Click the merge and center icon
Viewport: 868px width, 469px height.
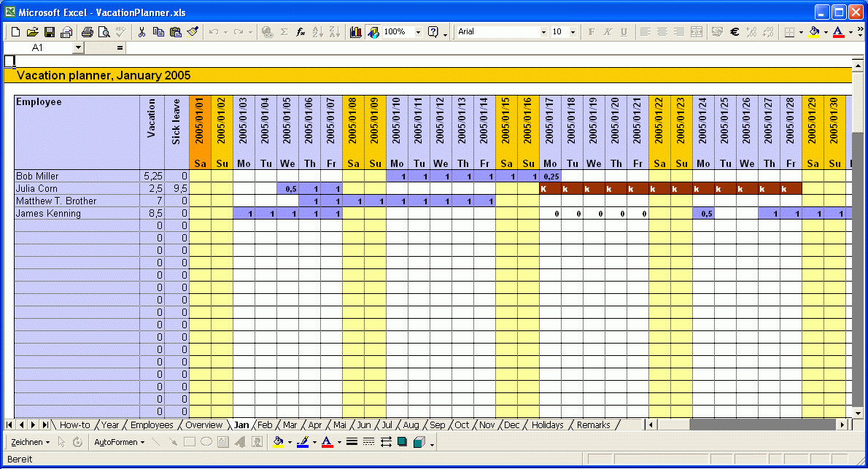click(697, 32)
